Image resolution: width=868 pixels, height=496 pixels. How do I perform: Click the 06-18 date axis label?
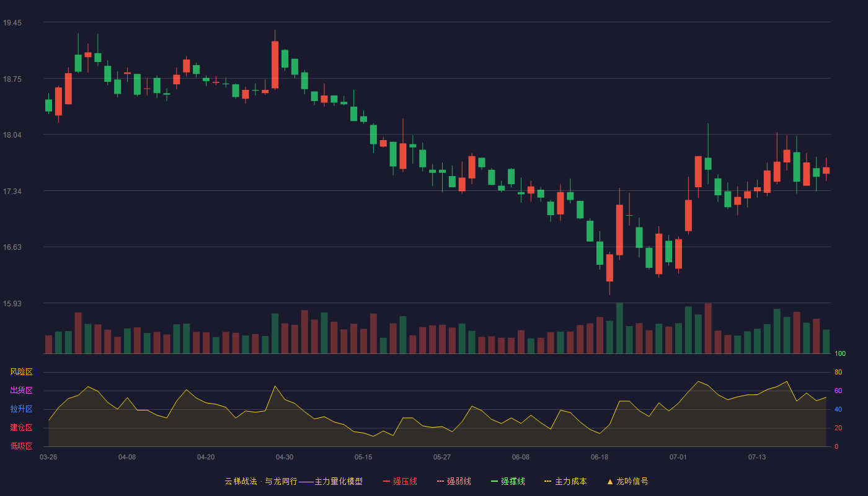tap(600, 457)
